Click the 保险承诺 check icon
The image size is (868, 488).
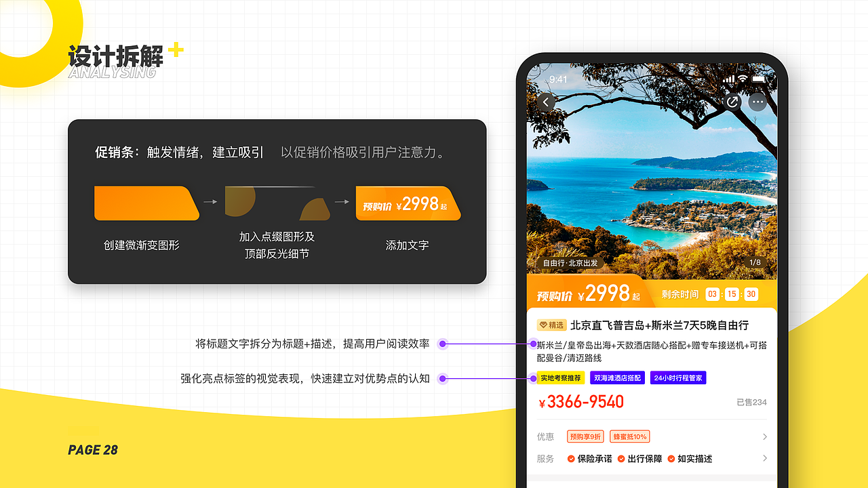[x=571, y=459]
